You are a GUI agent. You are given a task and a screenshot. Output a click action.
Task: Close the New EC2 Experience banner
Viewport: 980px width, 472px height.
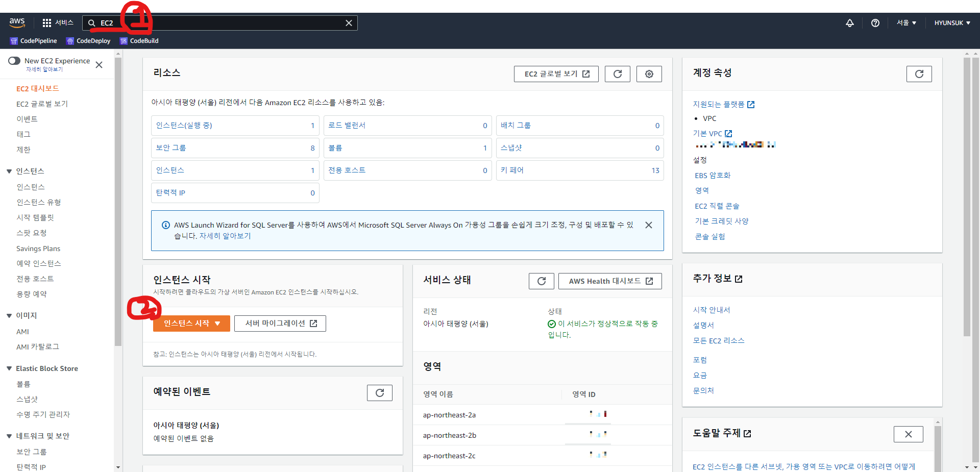tap(99, 65)
